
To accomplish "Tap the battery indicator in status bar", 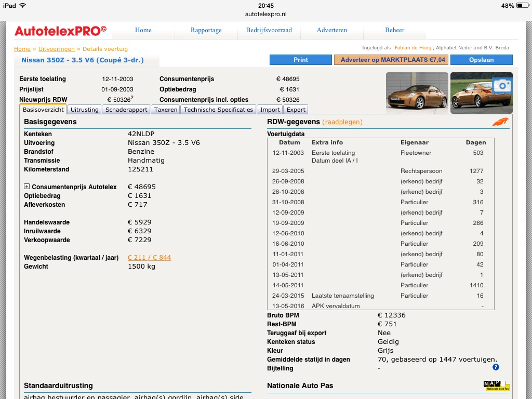I will (x=523, y=5).
